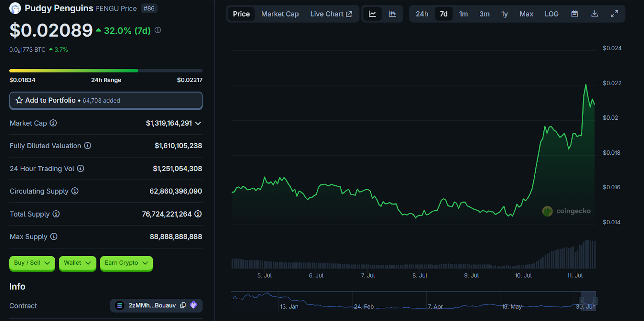Show Fully Diluted Valuation info icon

(87, 145)
